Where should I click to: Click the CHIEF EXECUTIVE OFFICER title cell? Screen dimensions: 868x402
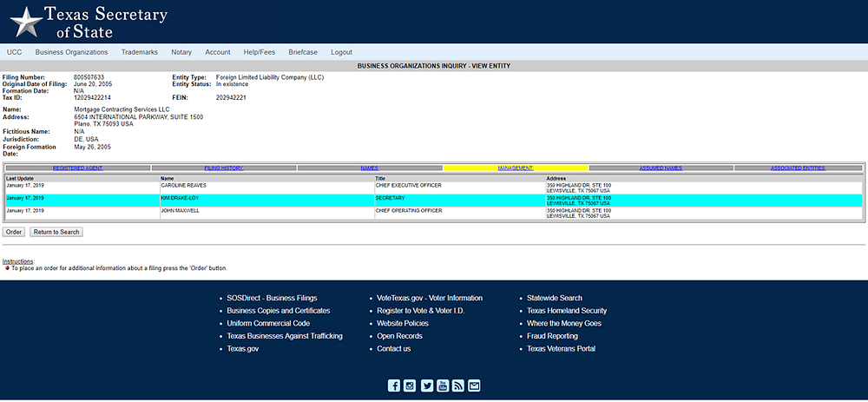pos(460,188)
